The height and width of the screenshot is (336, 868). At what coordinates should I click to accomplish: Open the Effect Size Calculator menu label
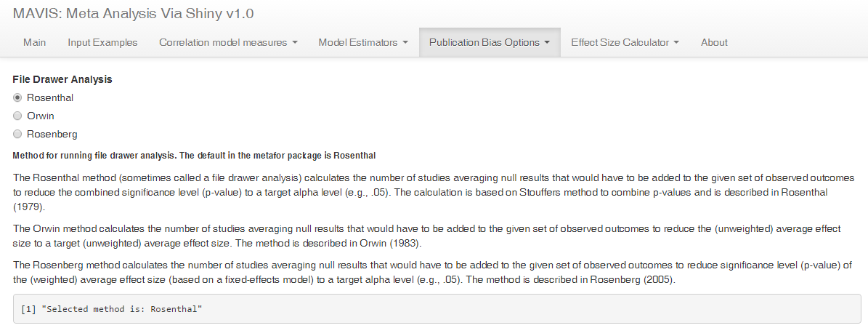[620, 42]
